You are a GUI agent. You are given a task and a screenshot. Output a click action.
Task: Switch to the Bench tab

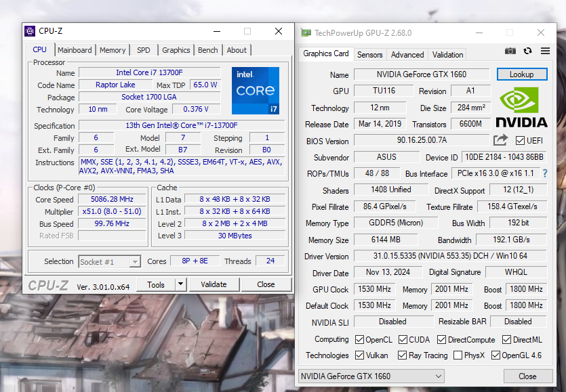click(x=208, y=50)
